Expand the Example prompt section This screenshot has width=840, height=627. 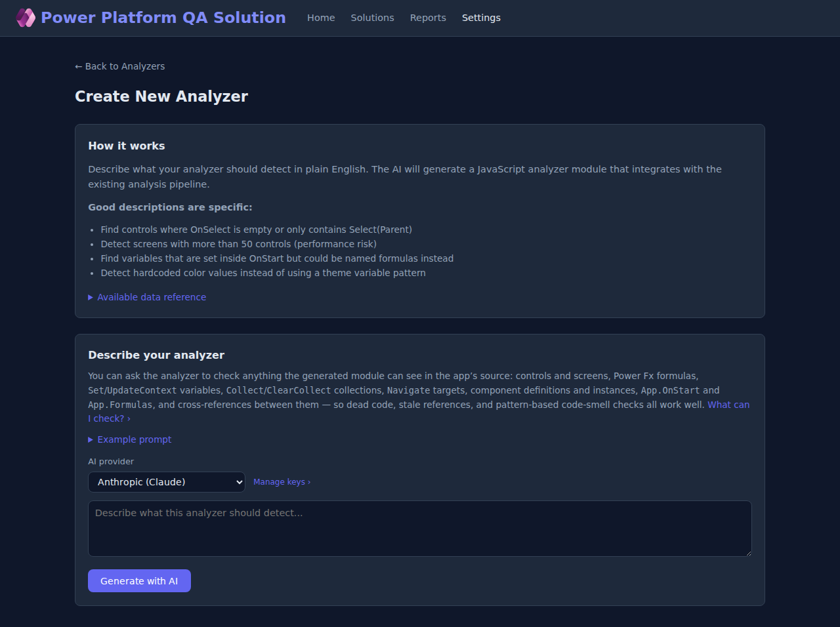click(134, 439)
